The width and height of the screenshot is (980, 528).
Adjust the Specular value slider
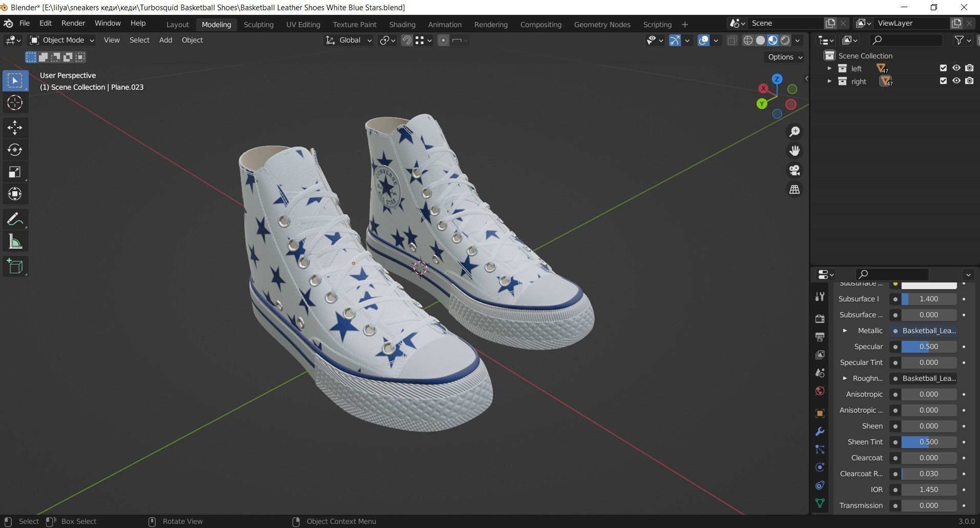tap(929, 347)
